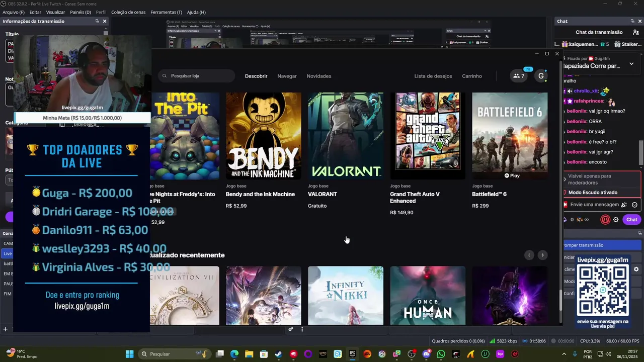The image size is (644, 362).
Task: Open Microsoft Edge from taskbar
Action: point(234,354)
